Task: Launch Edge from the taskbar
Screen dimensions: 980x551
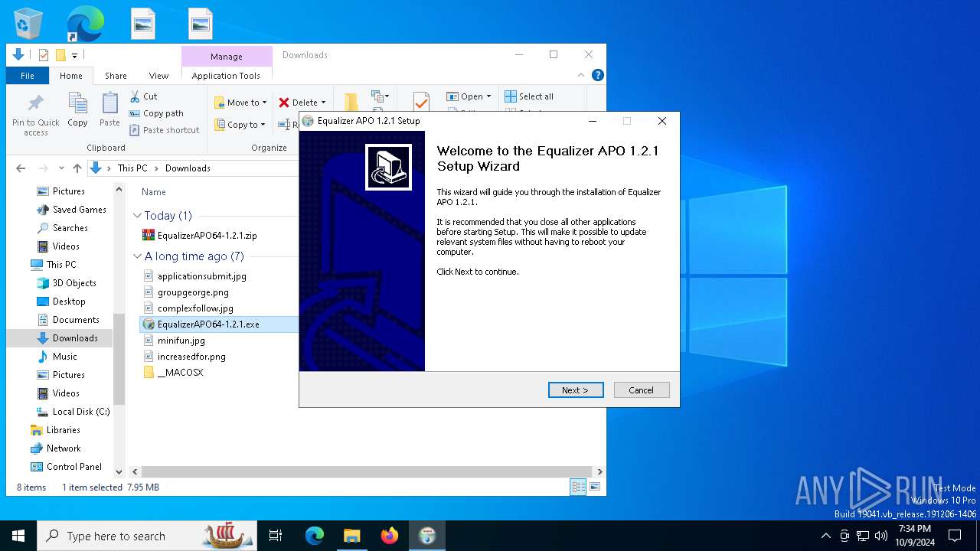Action: (315, 536)
